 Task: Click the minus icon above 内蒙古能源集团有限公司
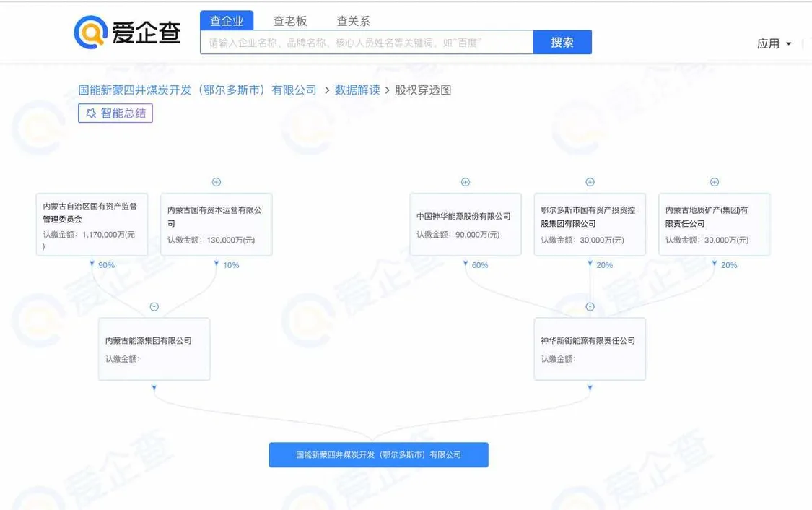coord(154,306)
